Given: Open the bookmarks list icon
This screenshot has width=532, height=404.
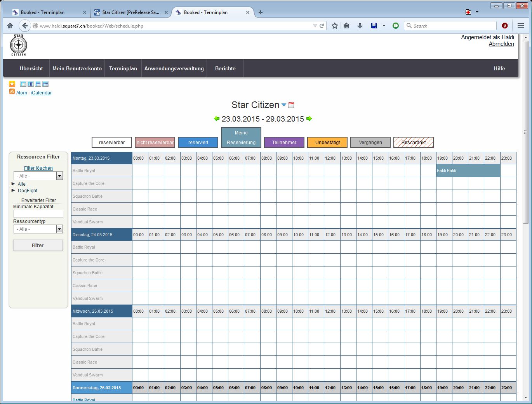Looking at the screenshot, I should point(347,26).
